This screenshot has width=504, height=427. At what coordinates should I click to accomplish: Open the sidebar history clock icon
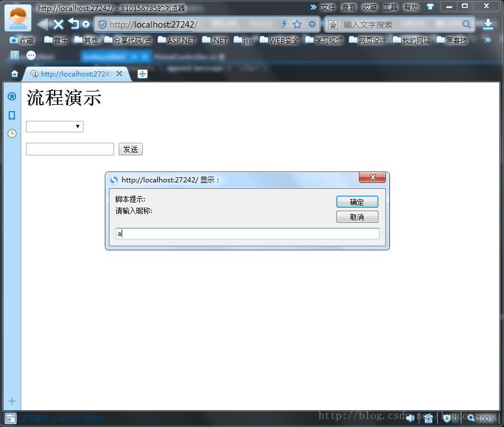click(12, 134)
